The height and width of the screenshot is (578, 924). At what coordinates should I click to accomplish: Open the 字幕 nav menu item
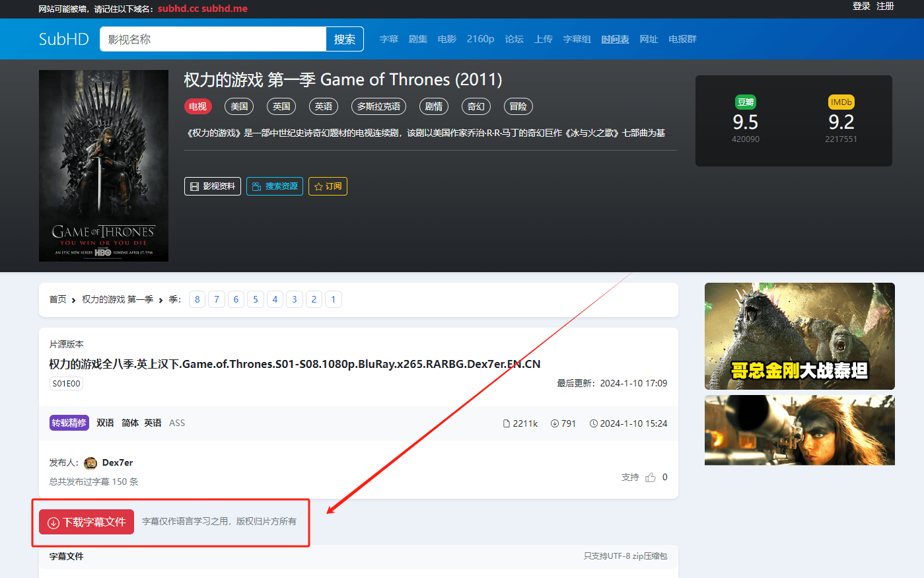tap(389, 39)
